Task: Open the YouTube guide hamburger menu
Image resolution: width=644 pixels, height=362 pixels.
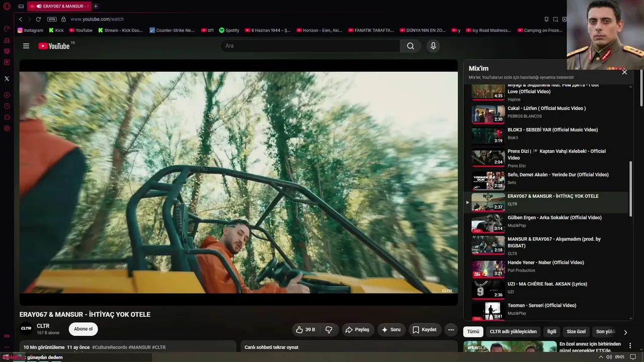Action: click(26, 46)
